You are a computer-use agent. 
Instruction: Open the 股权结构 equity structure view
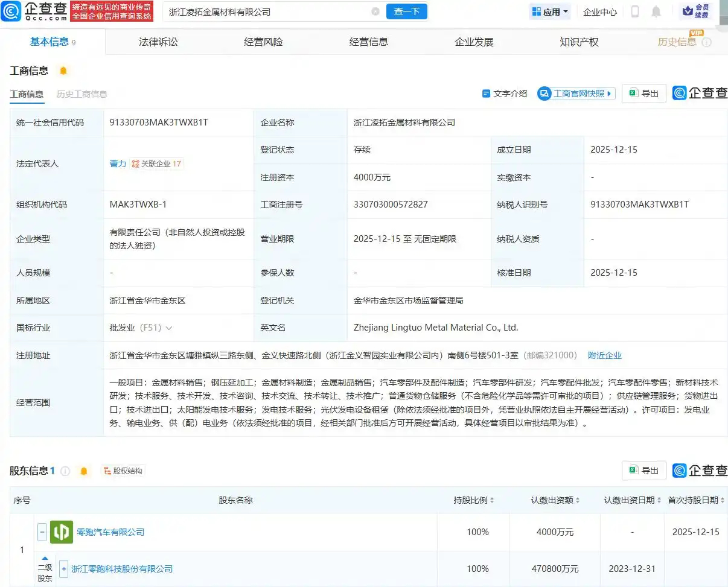click(x=123, y=471)
